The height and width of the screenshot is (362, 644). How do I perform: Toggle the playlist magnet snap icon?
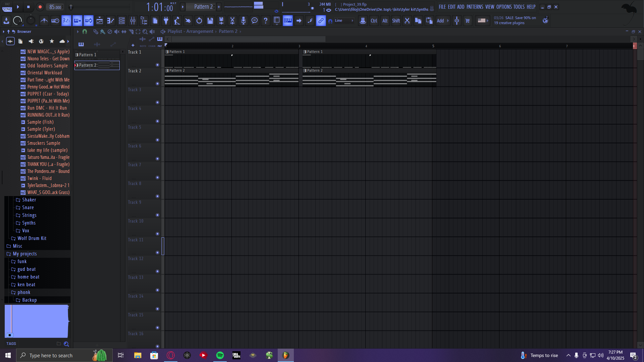[x=85, y=32]
